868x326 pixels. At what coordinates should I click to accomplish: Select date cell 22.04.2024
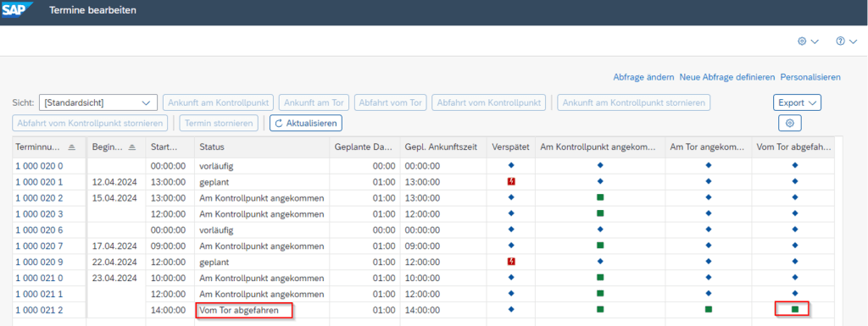[116, 262]
